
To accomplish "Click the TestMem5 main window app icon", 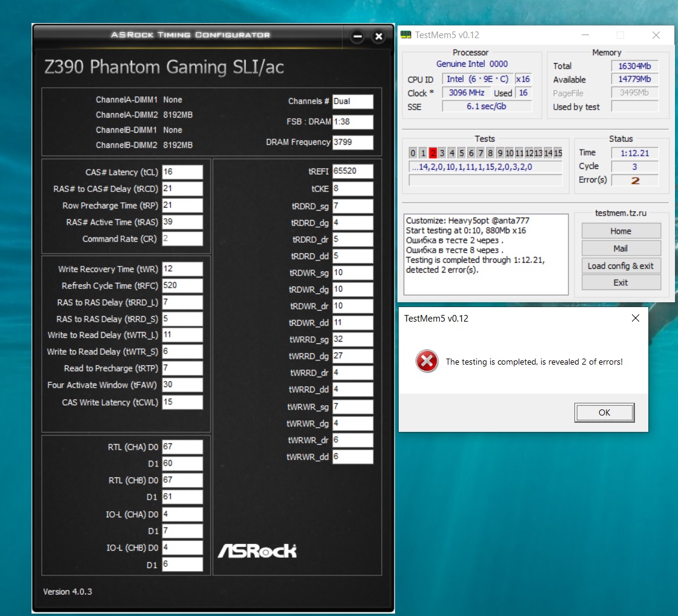I will coord(406,35).
